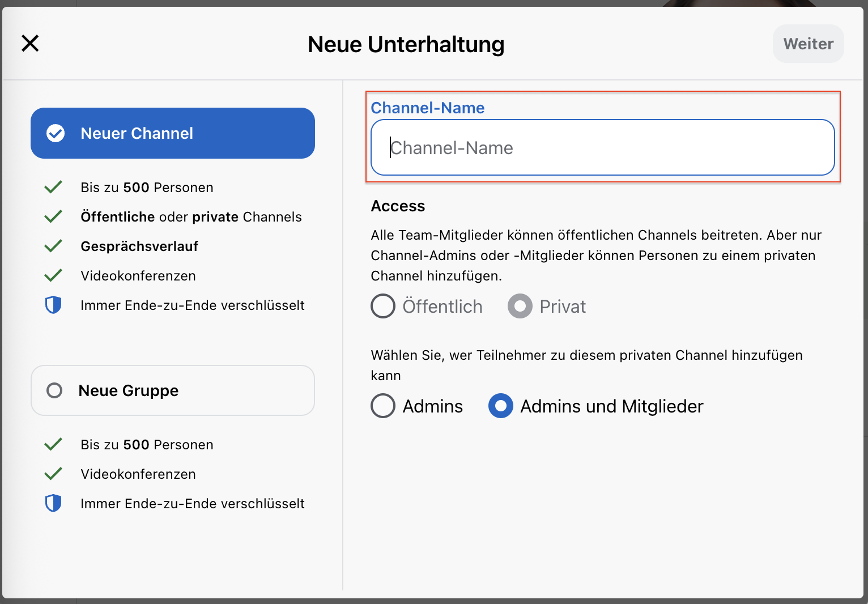Click the Weiter button
The image size is (868, 604).
pyautogui.click(x=808, y=44)
